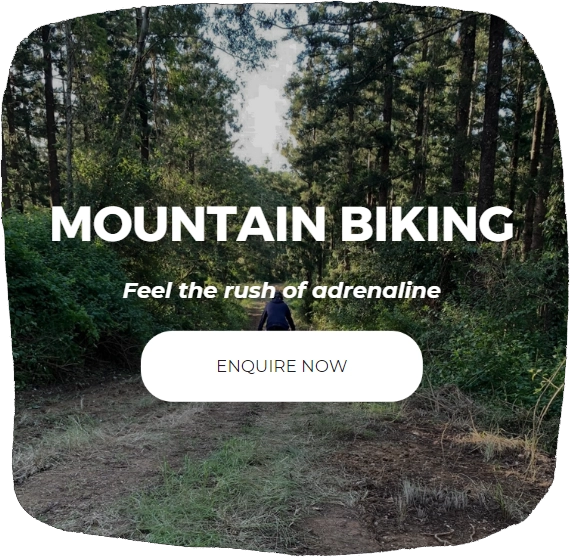Click the word ENQUIRE on the white button

coord(256,366)
